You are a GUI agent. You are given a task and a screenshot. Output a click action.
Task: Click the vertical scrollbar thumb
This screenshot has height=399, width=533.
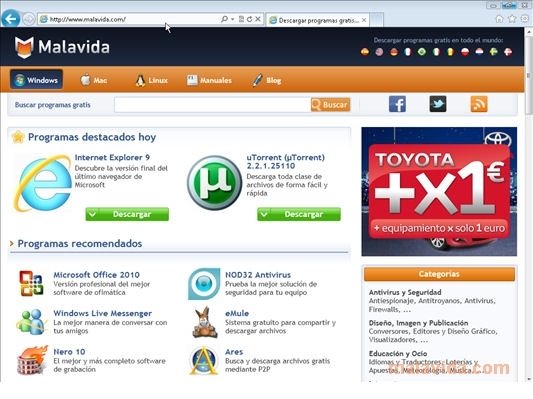529,76
